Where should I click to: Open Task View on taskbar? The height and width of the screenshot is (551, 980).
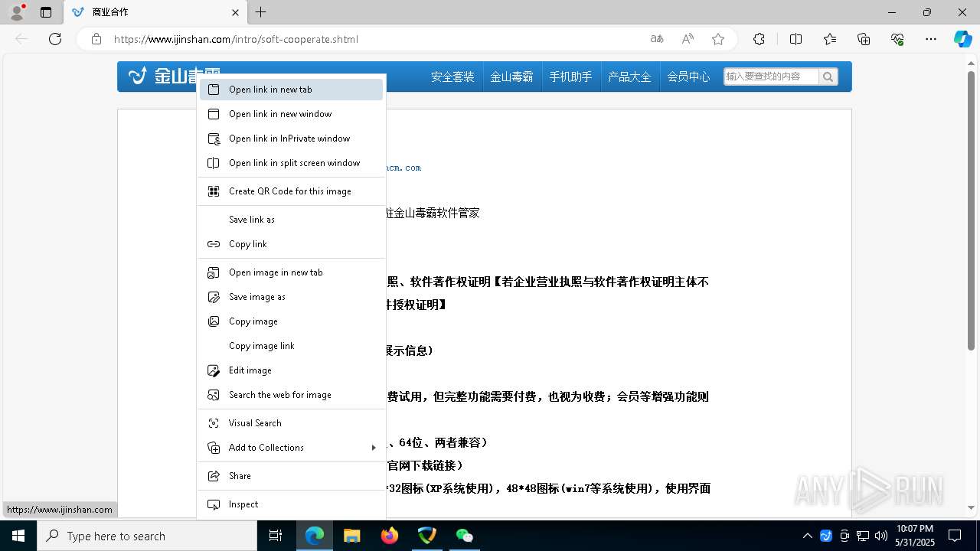point(276,536)
